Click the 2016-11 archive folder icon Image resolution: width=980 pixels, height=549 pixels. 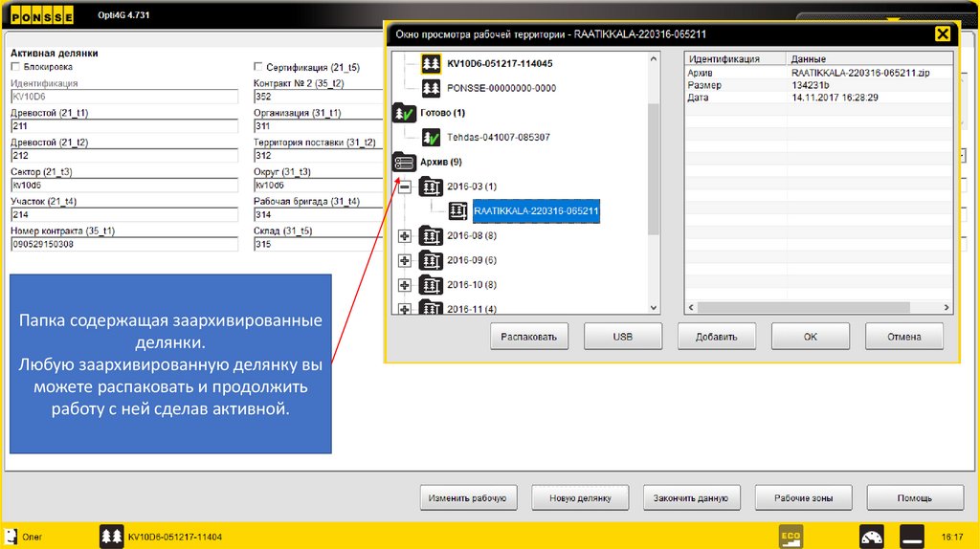(431, 307)
